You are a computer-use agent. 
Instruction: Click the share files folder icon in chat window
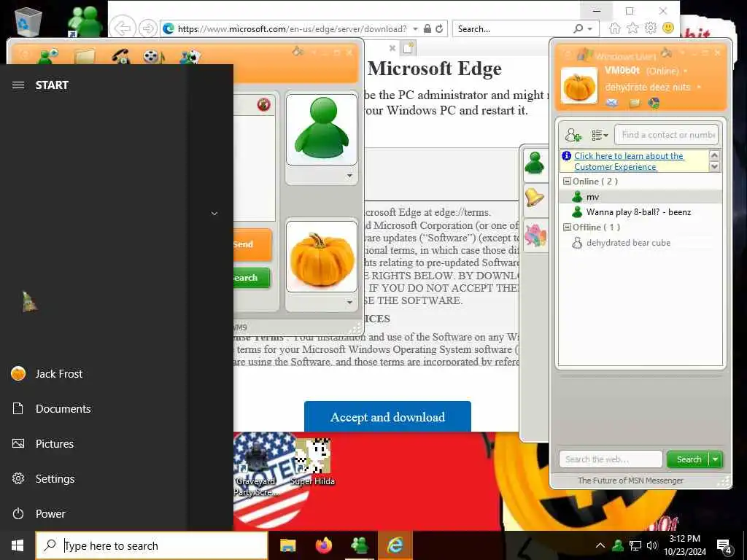(x=85, y=56)
